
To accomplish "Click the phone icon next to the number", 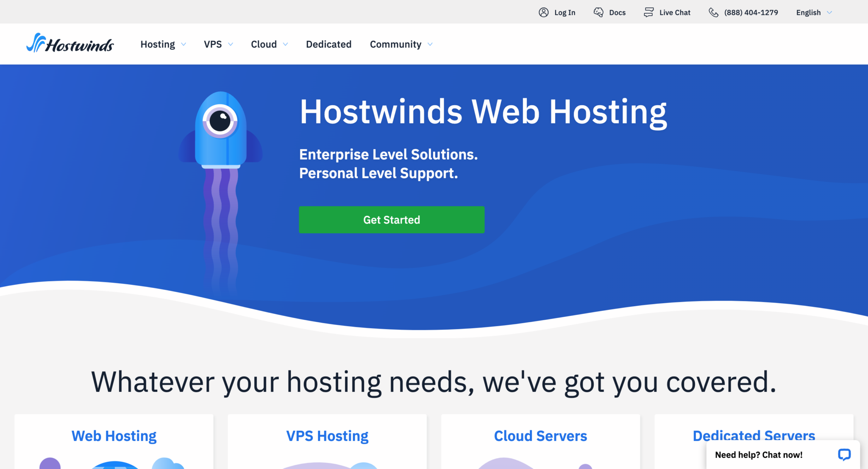I will [x=713, y=12].
